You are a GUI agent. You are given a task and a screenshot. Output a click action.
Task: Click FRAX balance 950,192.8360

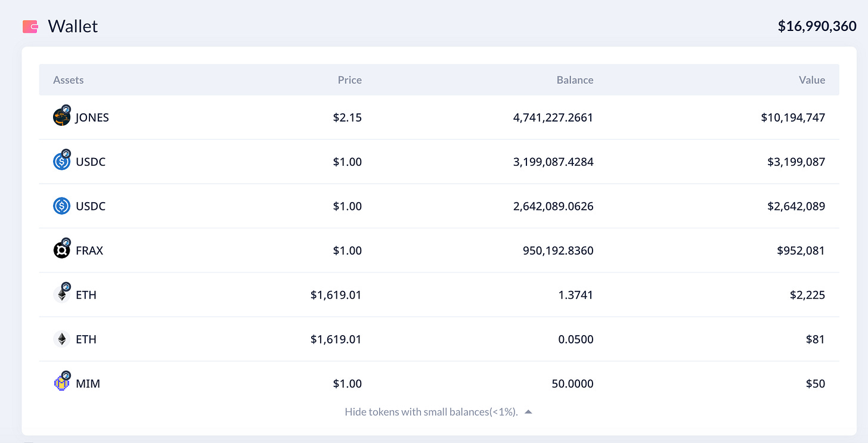click(558, 250)
